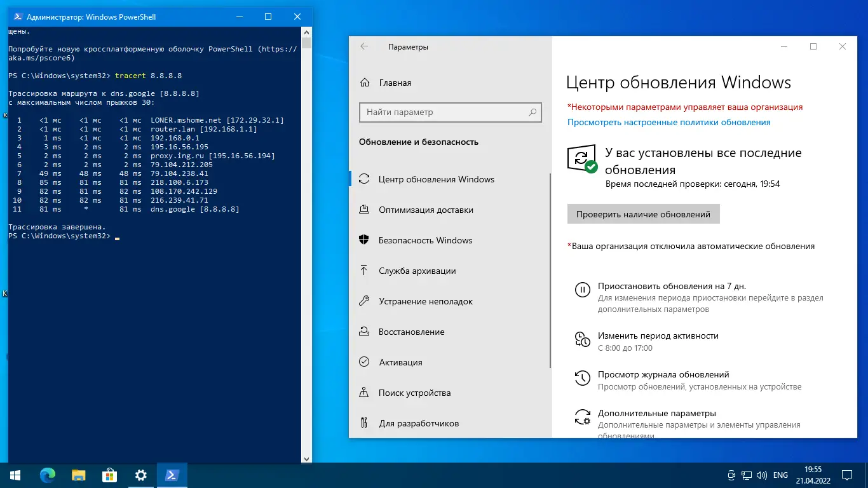Click the Безопасность Windows shield icon
Screen dimensions: 868x488
(x=364, y=240)
